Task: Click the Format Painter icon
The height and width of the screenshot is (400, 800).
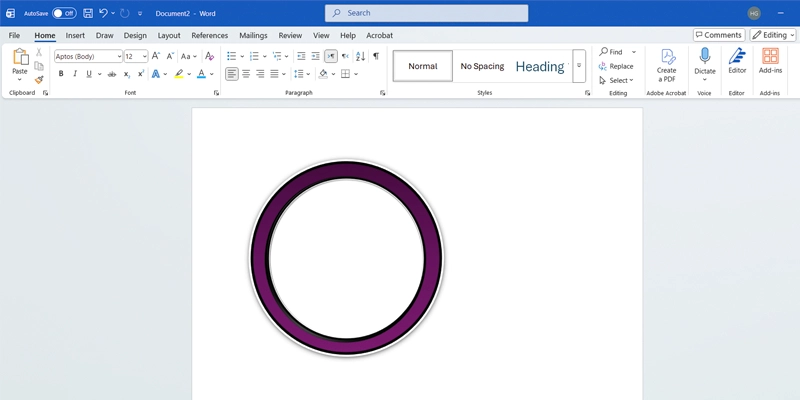Action: tap(39, 80)
